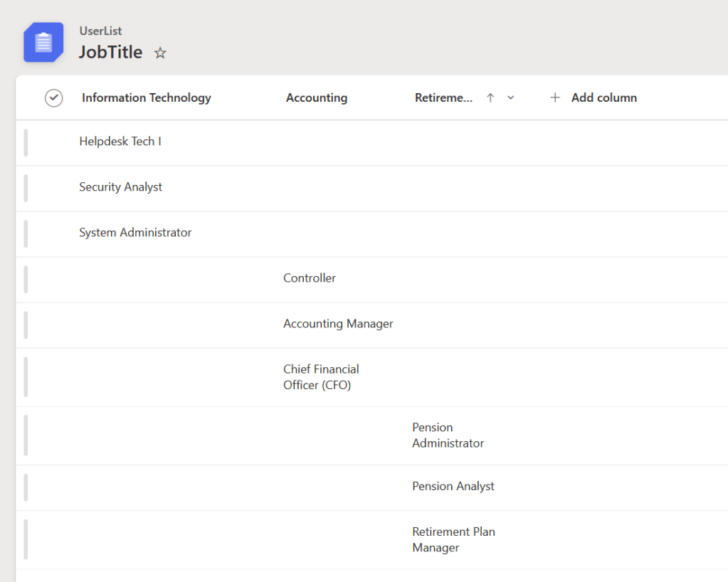This screenshot has width=728, height=582.
Task: Favorite the JobTitle list with the star
Action: 160,53
